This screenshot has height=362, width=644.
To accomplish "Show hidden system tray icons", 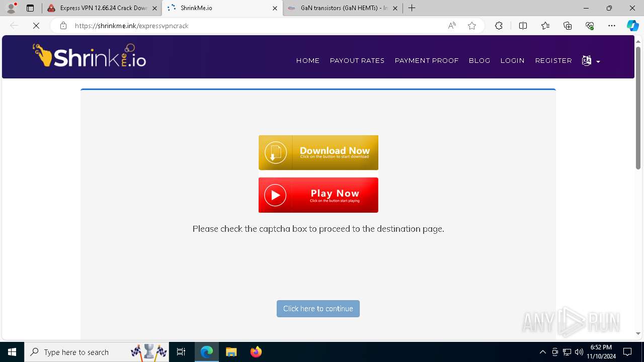I will click(x=543, y=352).
